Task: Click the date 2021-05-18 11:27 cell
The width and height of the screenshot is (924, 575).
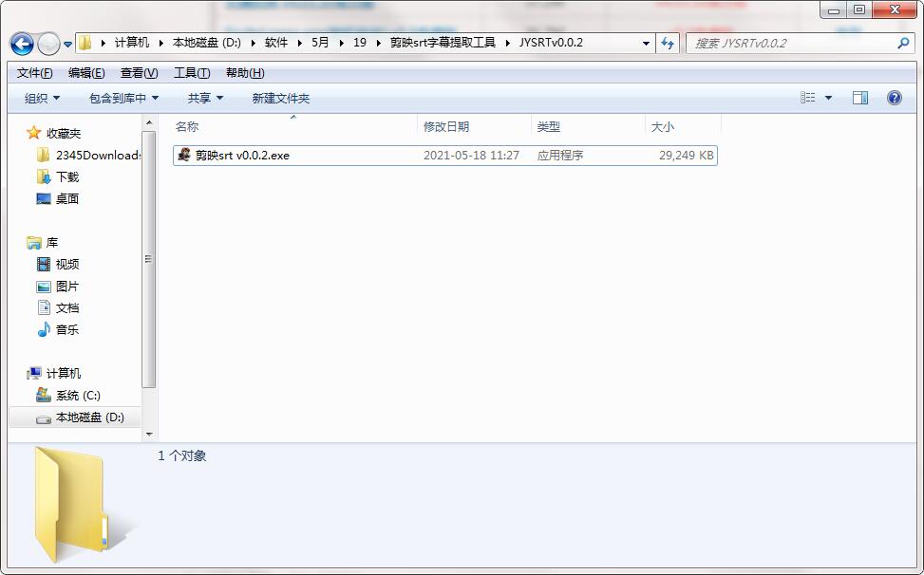Action: pyautogui.click(x=471, y=156)
